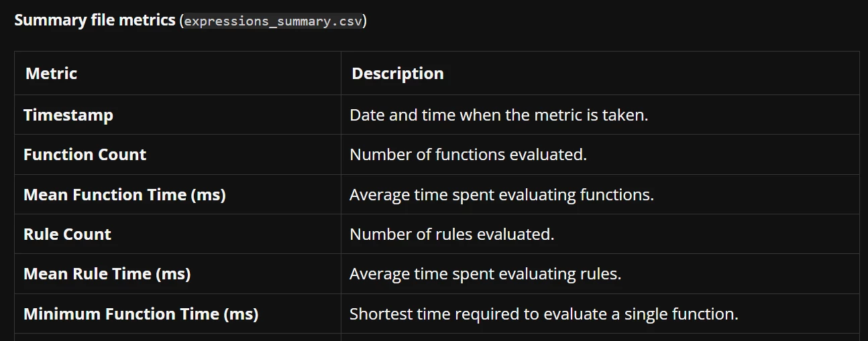868x341 pixels.
Task: Select the Function Count metric cell
Action: coord(178,154)
